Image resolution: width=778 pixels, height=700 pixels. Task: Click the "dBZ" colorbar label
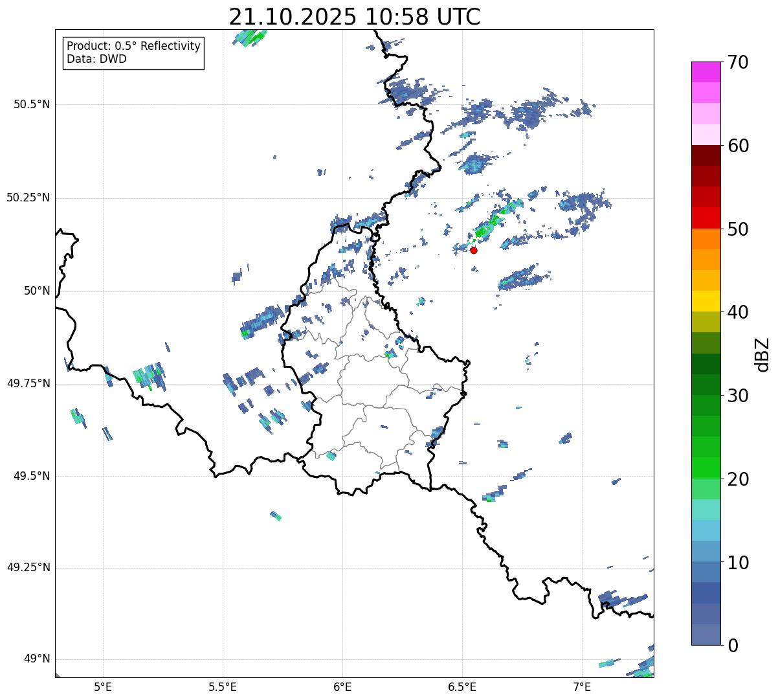(762, 354)
